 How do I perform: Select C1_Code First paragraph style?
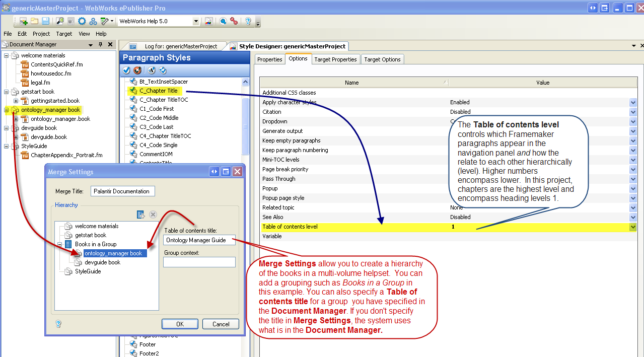157,109
